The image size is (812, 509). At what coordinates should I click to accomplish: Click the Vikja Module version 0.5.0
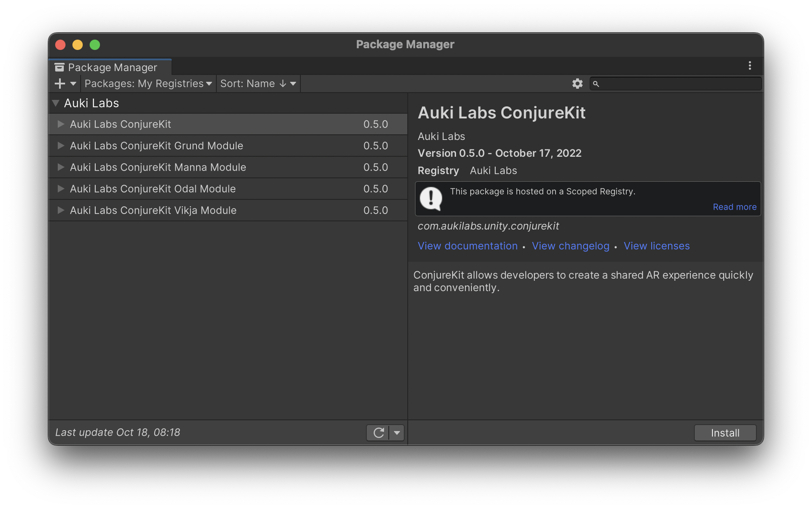click(375, 210)
